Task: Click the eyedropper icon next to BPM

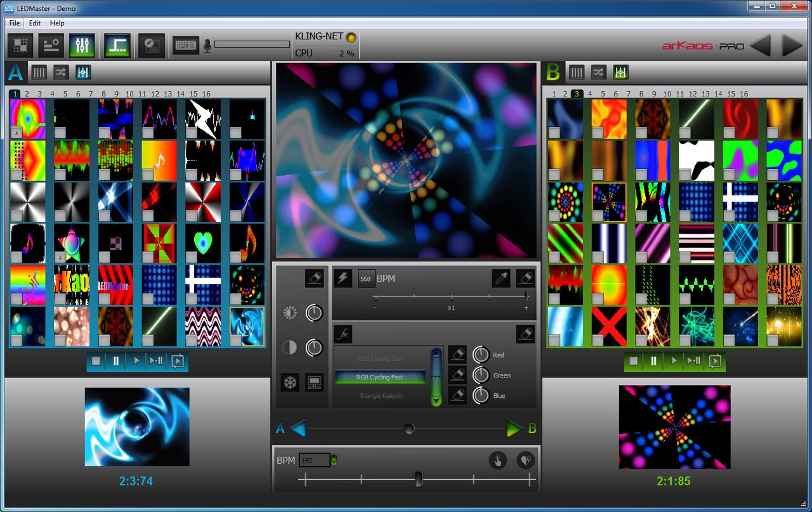Action: pos(501,279)
